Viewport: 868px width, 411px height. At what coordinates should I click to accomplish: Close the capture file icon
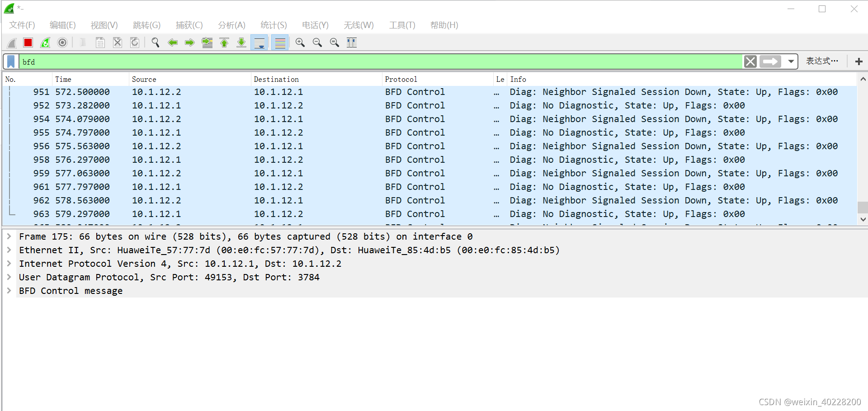[118, 43]
